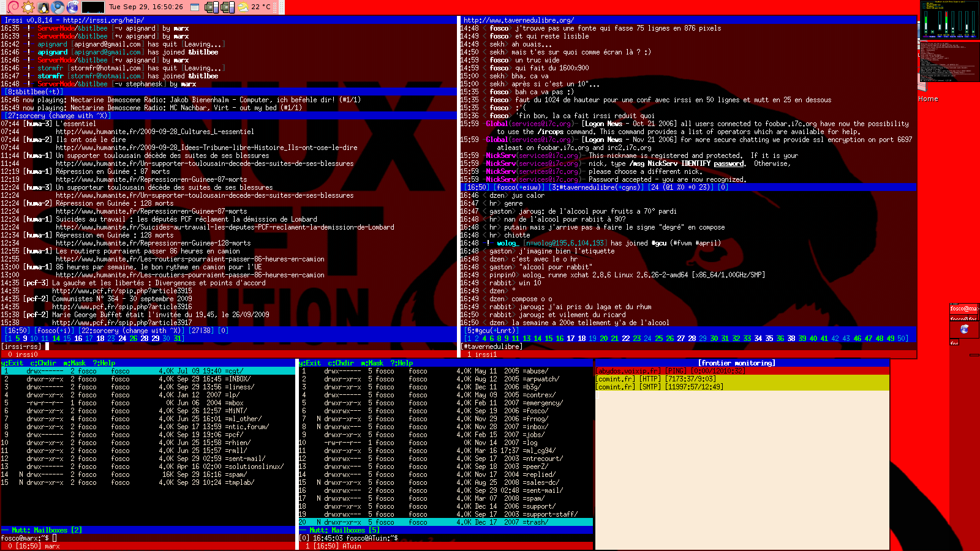This screenshot has width=980, height=551.
Task: Select the Iceweasel window in pager
Action: pos(964,329)
